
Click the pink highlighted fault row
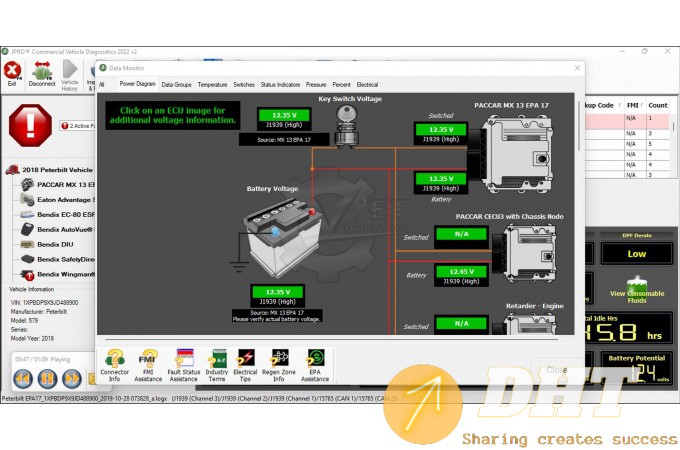627,121
